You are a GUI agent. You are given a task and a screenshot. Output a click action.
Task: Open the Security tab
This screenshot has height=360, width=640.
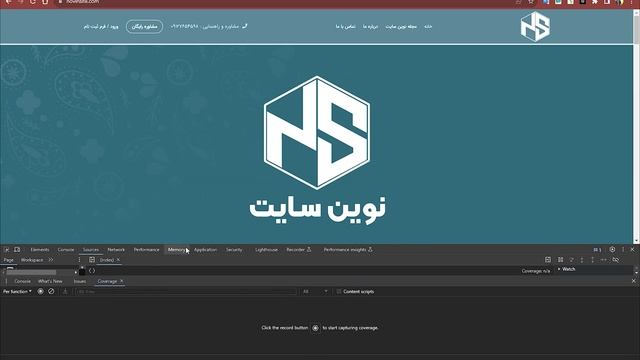[234, 250]
